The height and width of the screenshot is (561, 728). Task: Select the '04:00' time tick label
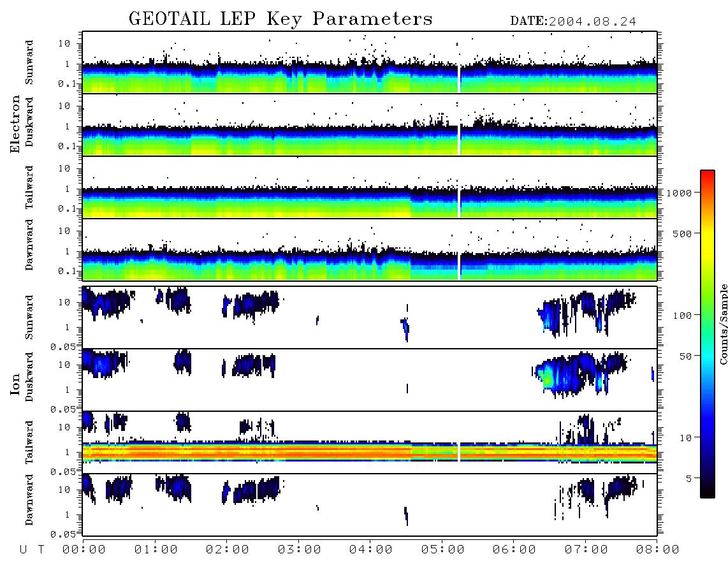371,550
